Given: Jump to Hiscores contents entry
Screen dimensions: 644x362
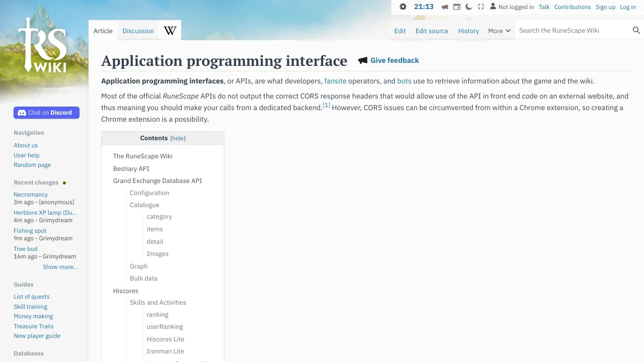Looking at the screenshot, I should (x=126, y=291).
